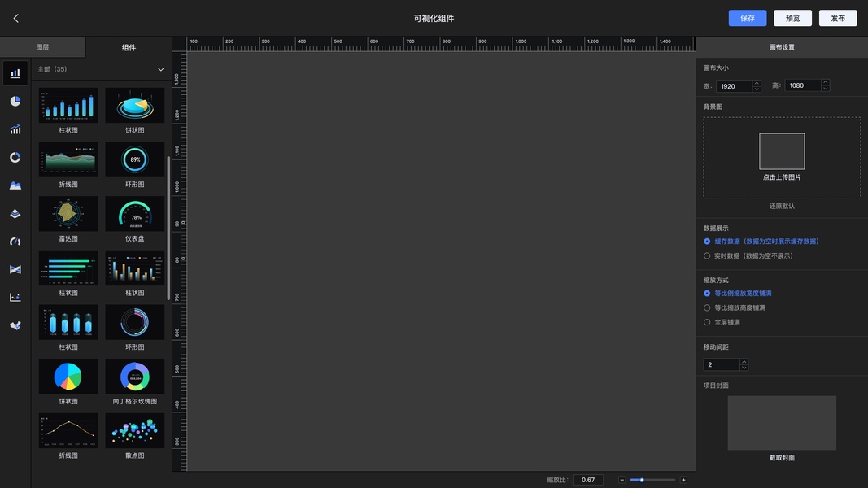The height and width of the screenshot is (488, 868).
Task: Add the 散点图 scatter component
Action: [134, 430]
